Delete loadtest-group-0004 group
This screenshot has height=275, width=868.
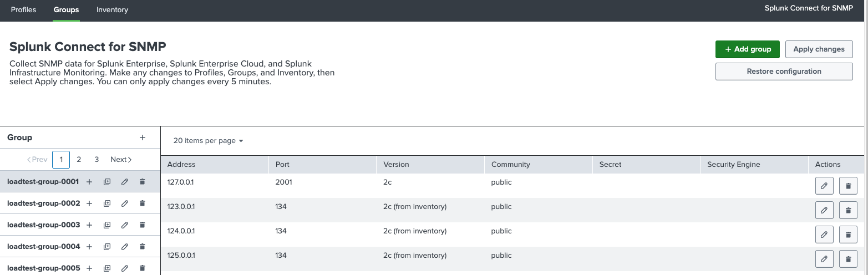143,247
